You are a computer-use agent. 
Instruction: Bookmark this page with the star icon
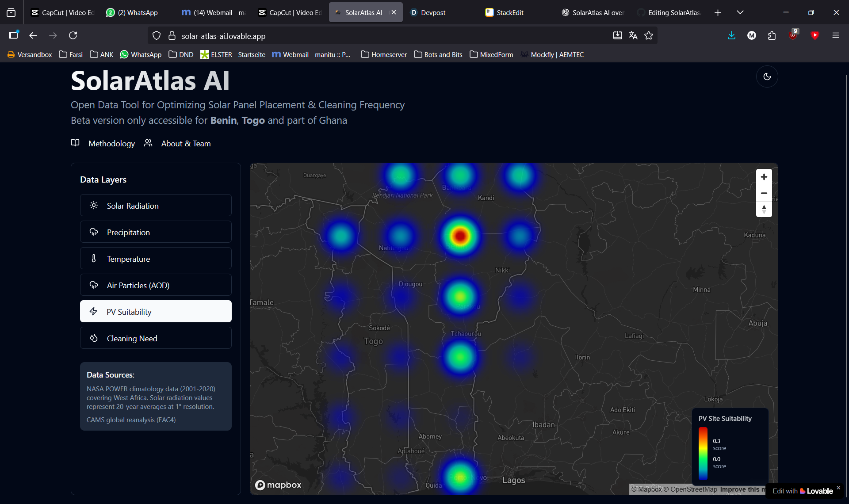pyautogui.click(x=648, y=36)
